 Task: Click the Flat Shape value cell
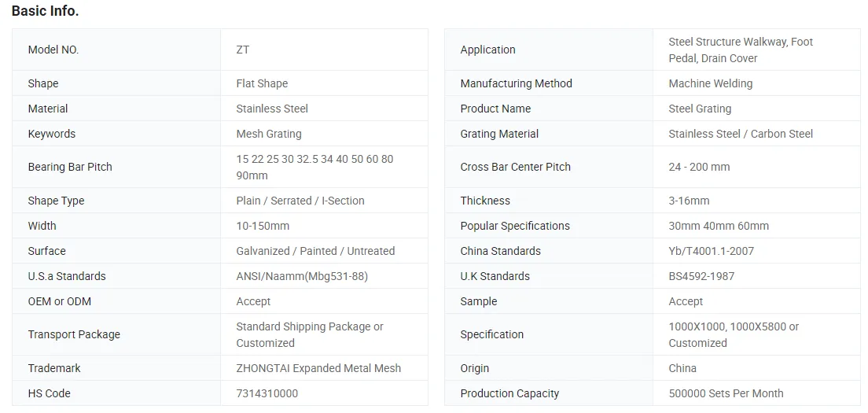(x=262, y=83)
